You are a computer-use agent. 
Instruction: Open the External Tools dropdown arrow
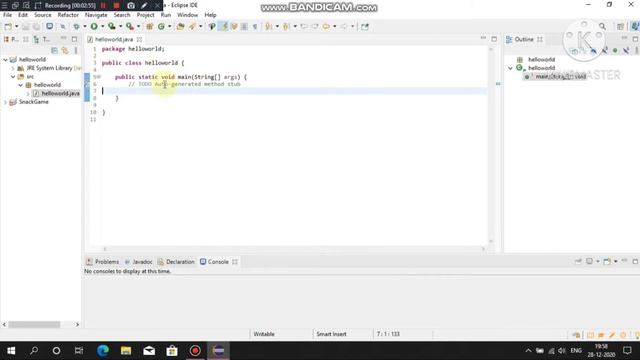click(x=138, y=27)
